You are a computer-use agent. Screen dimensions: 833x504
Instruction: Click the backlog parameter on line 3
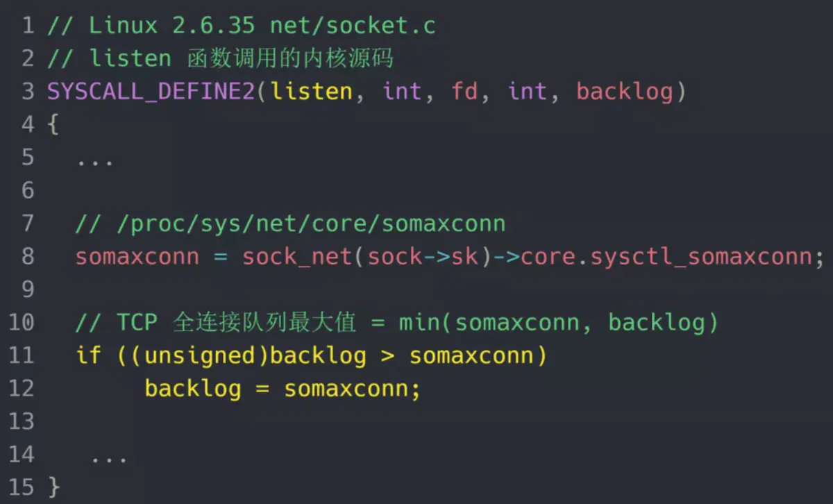coord(625,92)
